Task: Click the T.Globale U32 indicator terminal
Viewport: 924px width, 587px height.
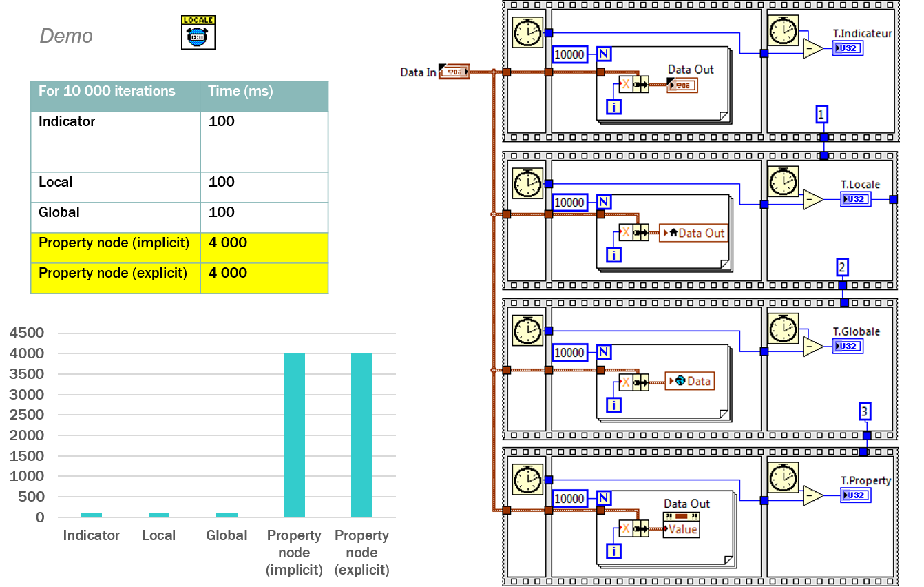Action: point(848,346)
